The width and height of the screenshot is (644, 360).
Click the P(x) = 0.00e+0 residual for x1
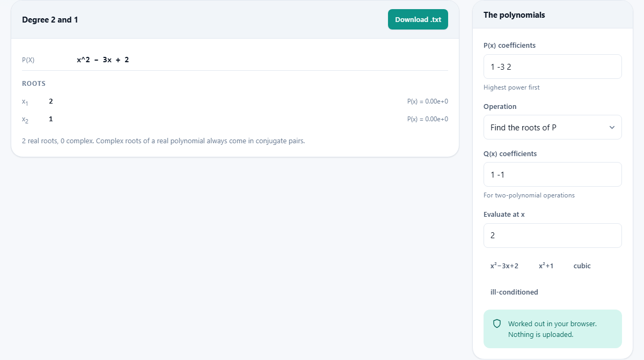pos(428,101)
